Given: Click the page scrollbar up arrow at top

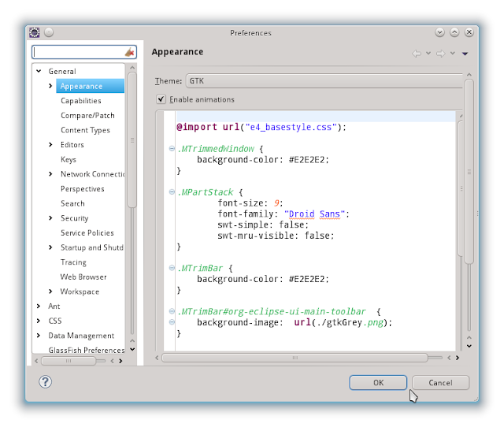Looking at the screenshot, I should click(x=469, y=75).
